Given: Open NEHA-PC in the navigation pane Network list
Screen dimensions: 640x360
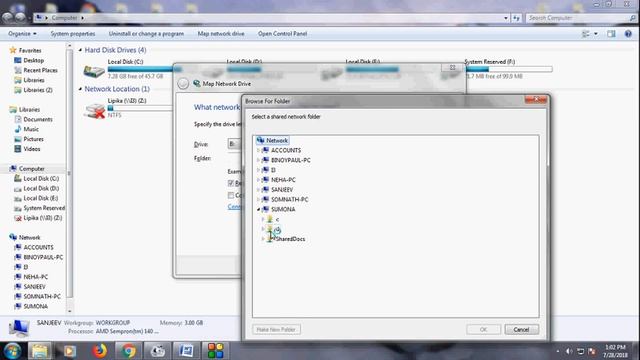Looking at the screenshot, I should (36, 277).
